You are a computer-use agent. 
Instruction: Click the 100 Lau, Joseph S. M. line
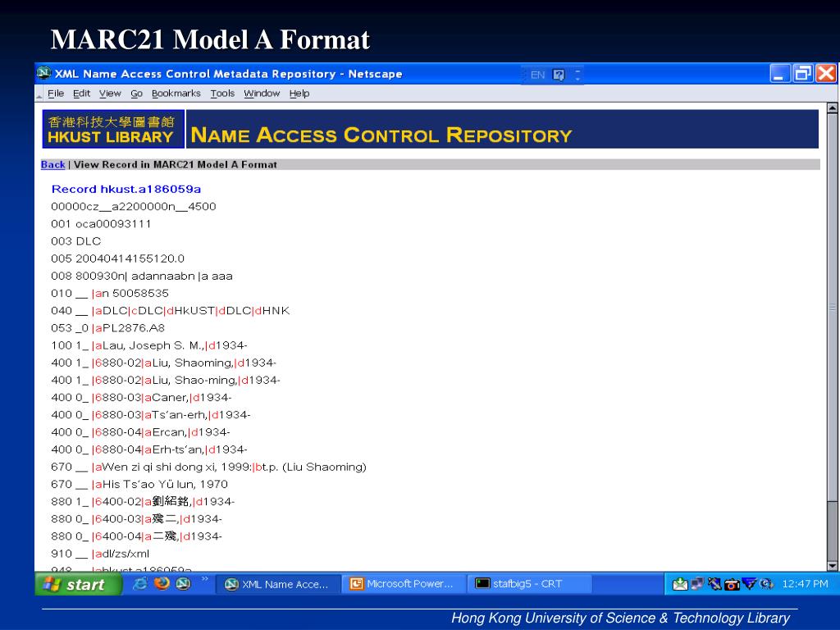pyautogui.click(x=149, y=345)
